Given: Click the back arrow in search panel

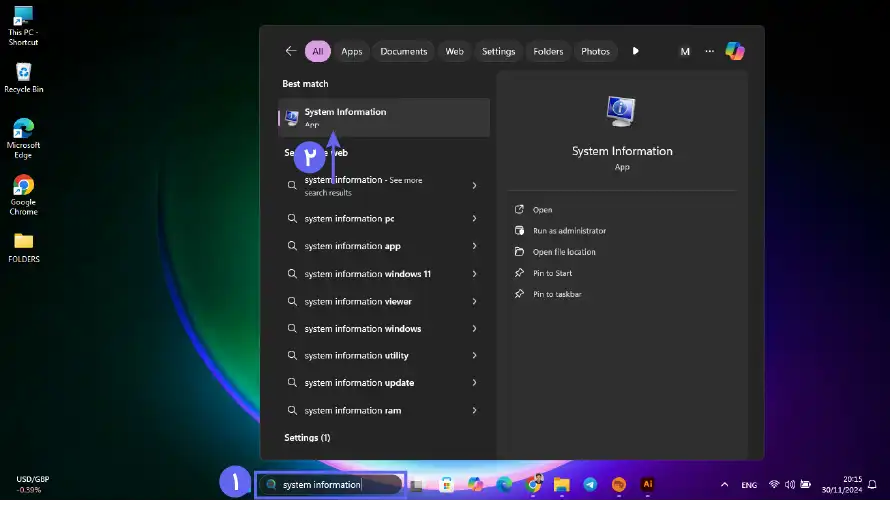Looking at the screenshot, I should [291, 51].
